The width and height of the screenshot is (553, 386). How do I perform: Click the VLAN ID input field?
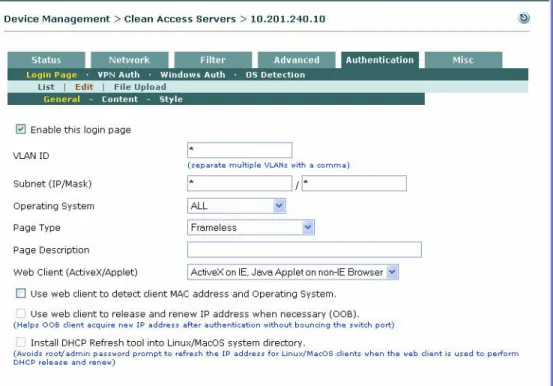click(239, 150)
